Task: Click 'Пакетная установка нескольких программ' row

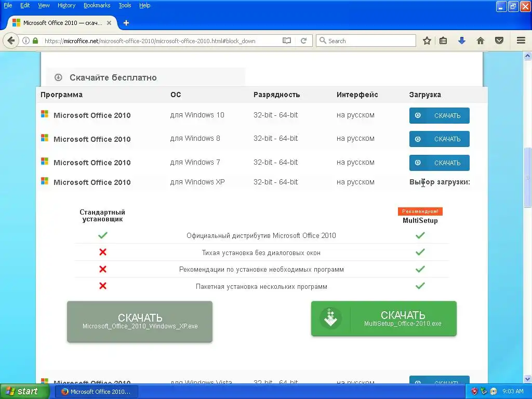Action: point(262,287)
